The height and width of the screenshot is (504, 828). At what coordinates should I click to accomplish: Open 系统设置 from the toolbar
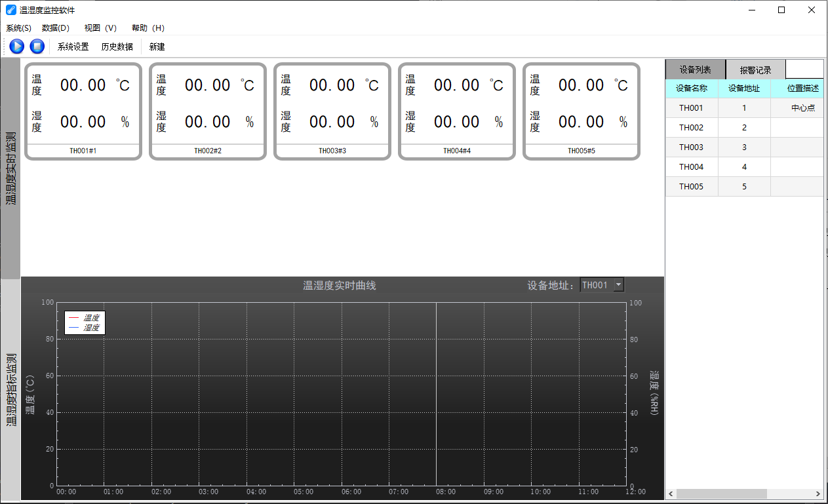pos(73,47)
